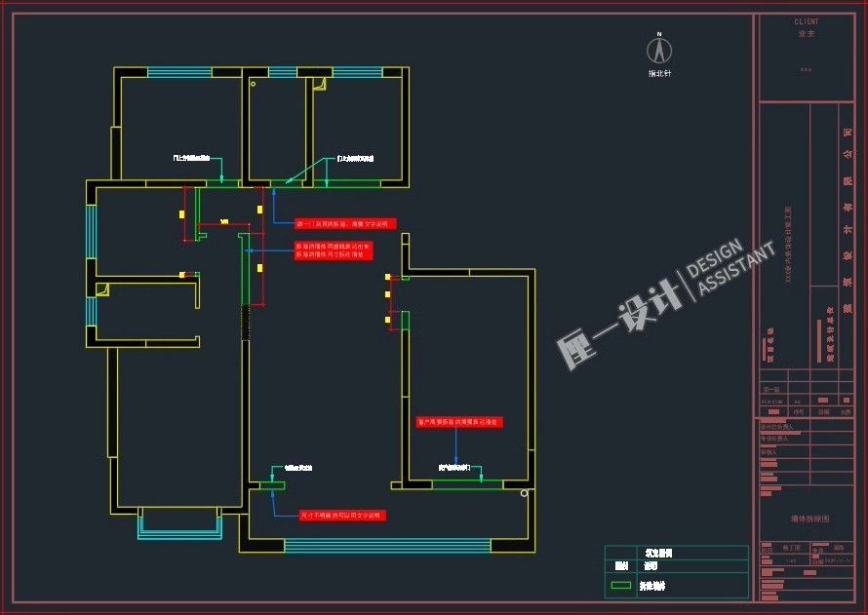Image resolution: width=868 pixels, height=615 pixels.
Task: Click the white door label in top-left room
Action: pos(191,157)
